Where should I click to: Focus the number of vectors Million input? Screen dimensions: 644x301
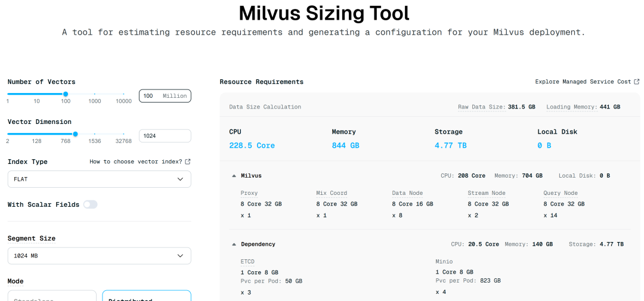pos(165,96)
